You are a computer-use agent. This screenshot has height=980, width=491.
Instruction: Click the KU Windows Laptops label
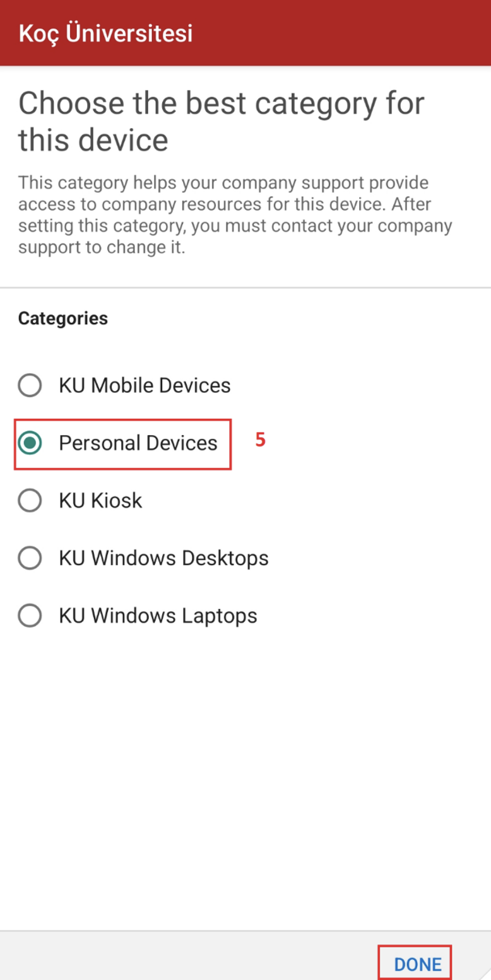pos(157,615)
